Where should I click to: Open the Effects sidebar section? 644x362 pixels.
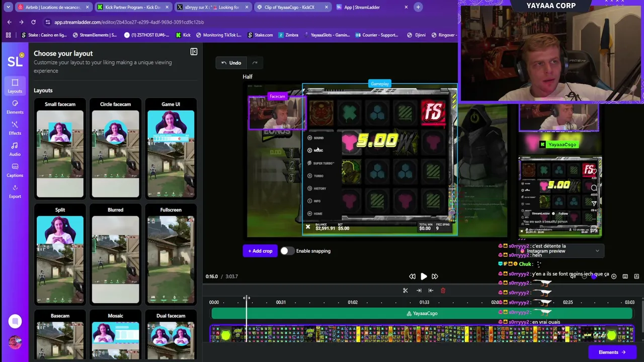point(15,128)
